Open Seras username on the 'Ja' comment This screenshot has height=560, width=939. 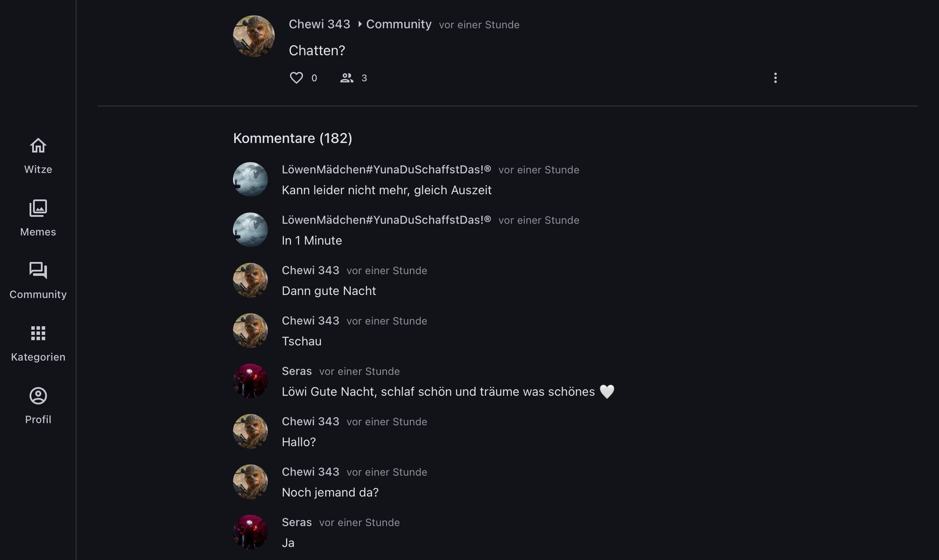coord(297,522)
